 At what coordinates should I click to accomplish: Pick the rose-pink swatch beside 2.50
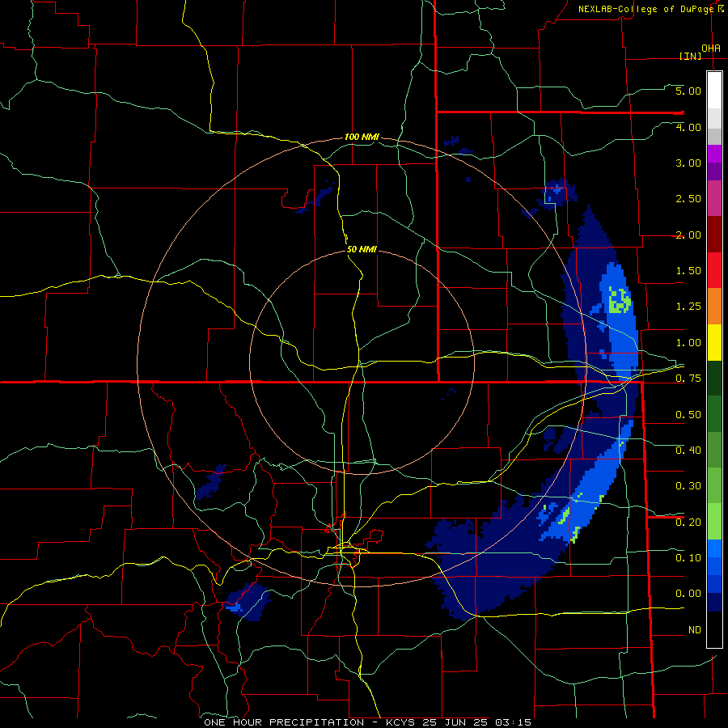click(x=714, y=198)
